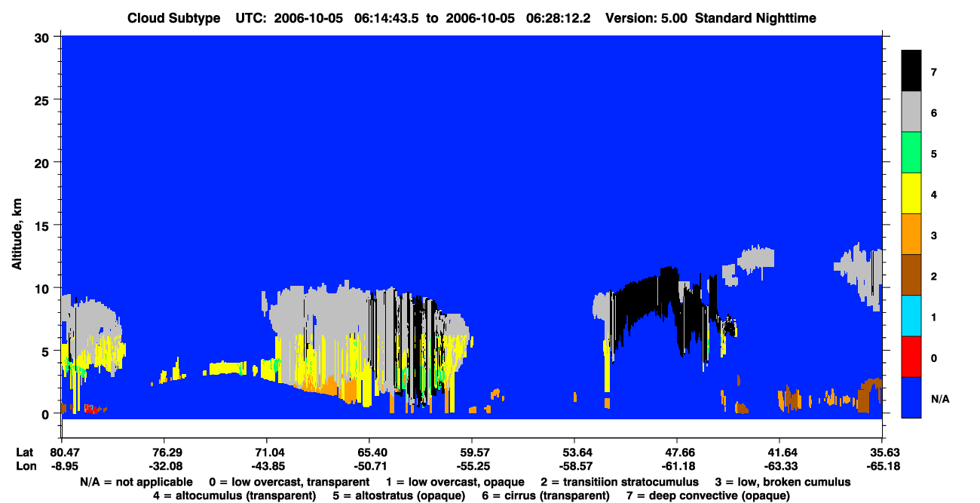Click legend text '0 = low overcast, transparent'

click(x=289, y=482)
